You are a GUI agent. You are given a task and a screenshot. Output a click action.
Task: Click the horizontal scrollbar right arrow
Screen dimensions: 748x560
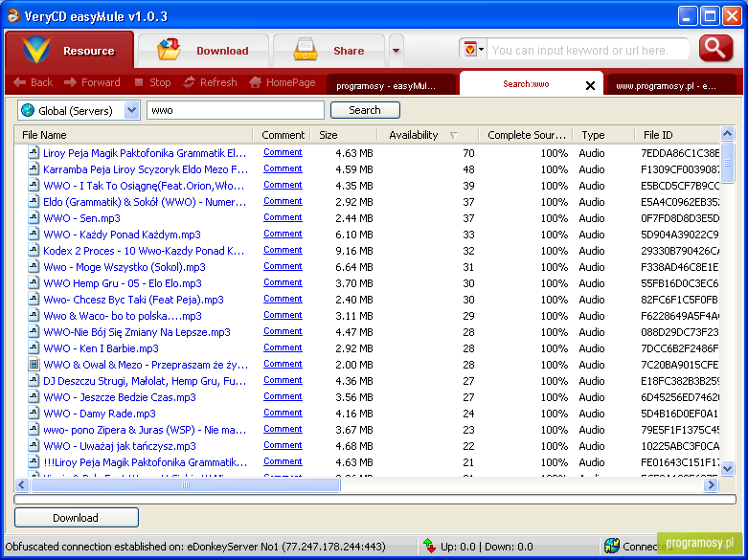[x=711, y=485]
